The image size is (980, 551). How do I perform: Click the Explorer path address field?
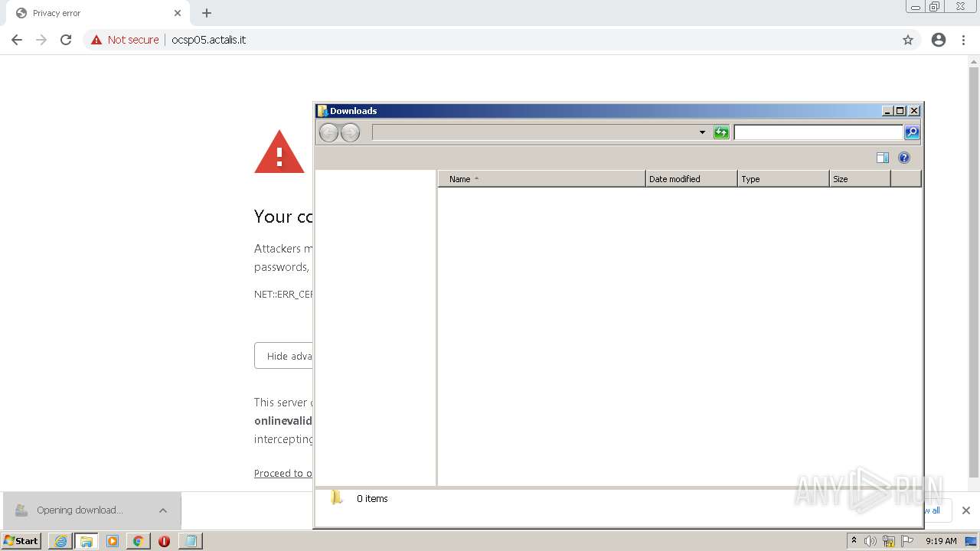pos(534,132)
